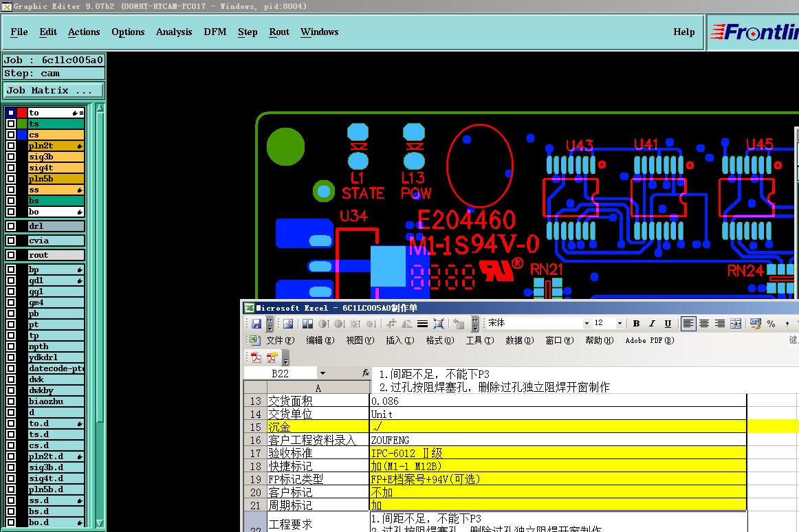Click Help in Graphic Editor menu bar
The image size is (799, 532).
(684, 32)
